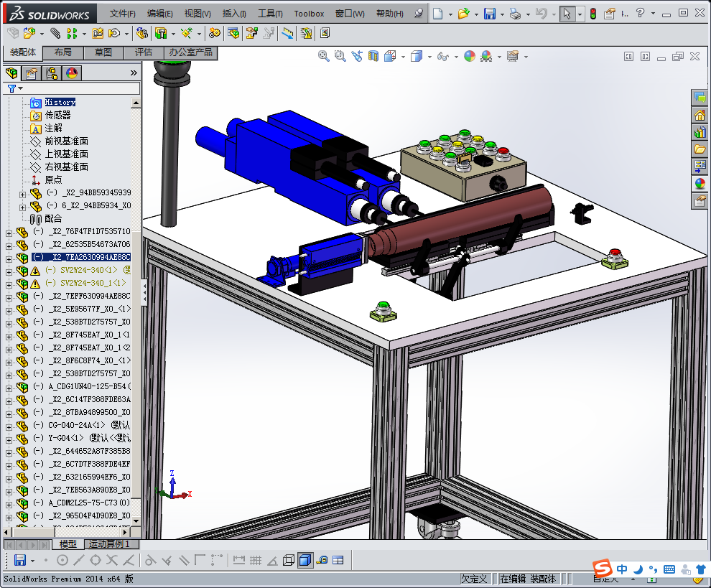711x588 pixels.
Task: Open the DisplayManager tab icon
Action: pyautogui.click(x=72, y=73)
